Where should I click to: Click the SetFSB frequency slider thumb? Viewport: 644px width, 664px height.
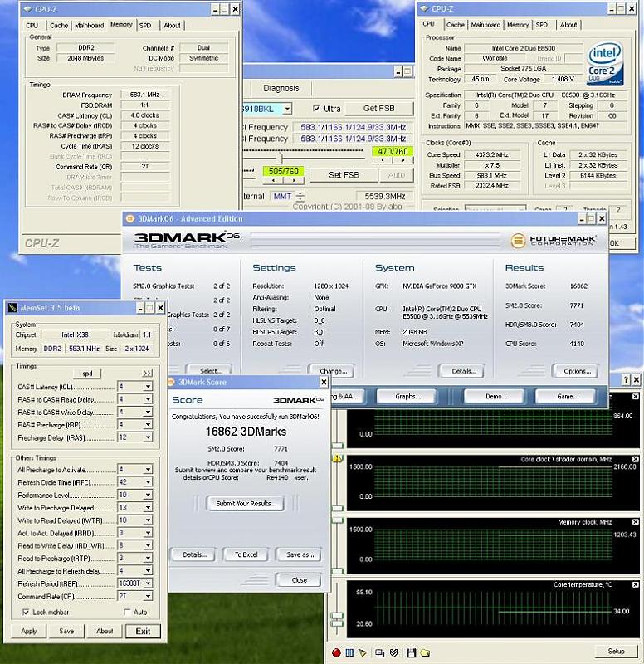280,158
